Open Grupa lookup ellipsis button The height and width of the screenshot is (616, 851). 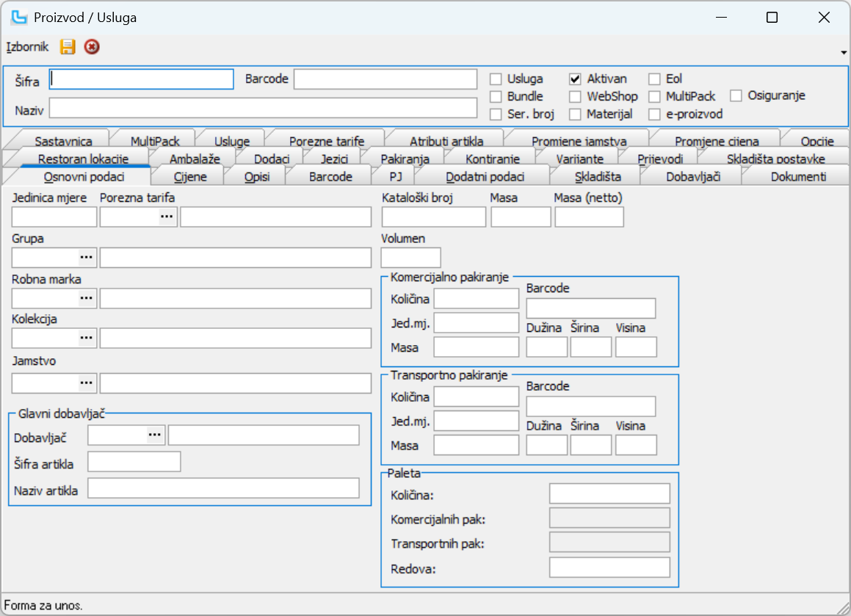[87, 257]
